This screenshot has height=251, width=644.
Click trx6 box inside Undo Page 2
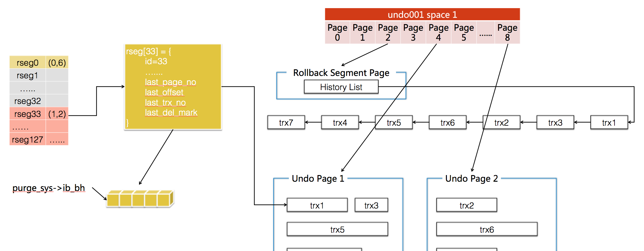(487, 229)
